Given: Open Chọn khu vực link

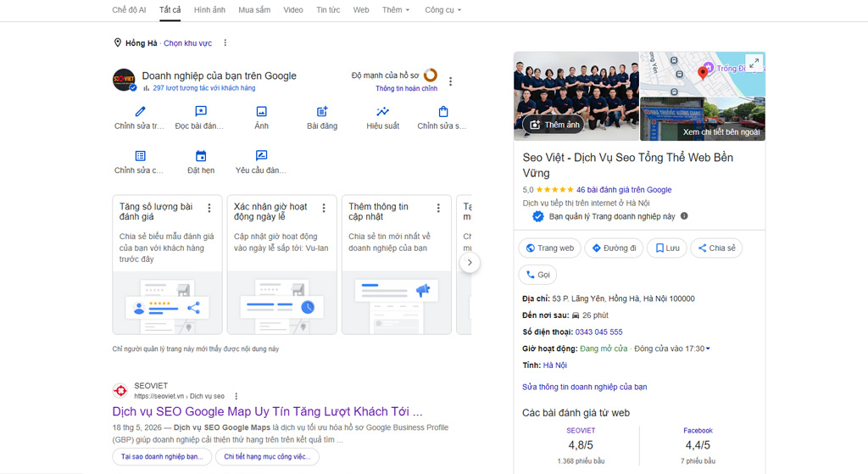Looking at the screenshot, I should tap(187, 43).
